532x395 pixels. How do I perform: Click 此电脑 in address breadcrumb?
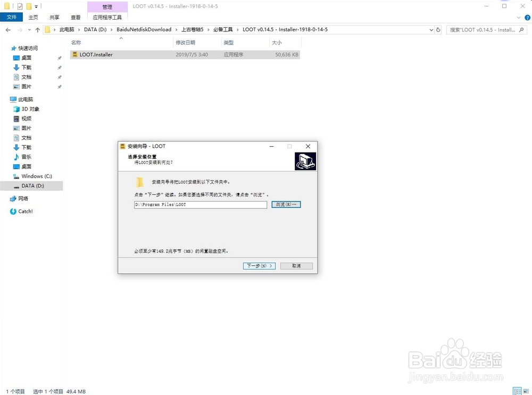[x=67, y=29]
